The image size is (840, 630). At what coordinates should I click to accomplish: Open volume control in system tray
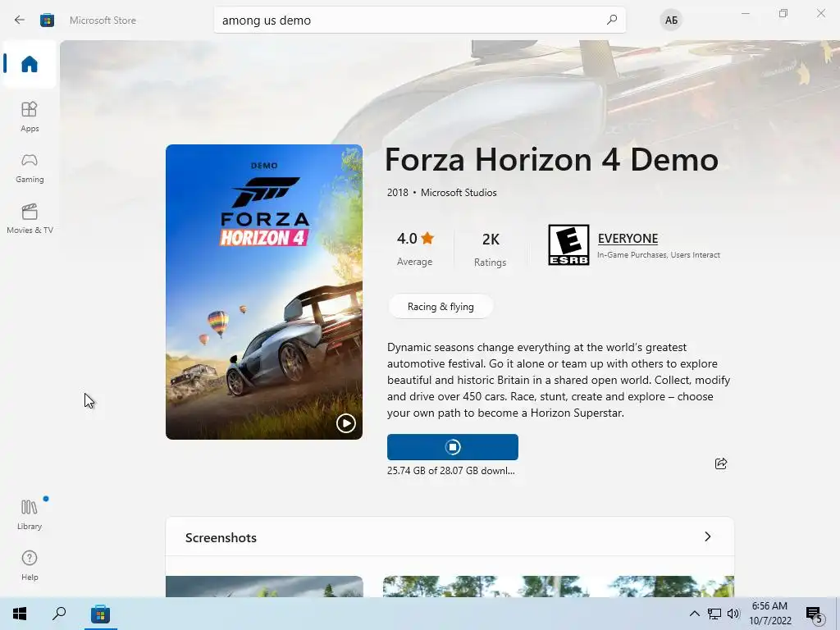coord(733,614)
